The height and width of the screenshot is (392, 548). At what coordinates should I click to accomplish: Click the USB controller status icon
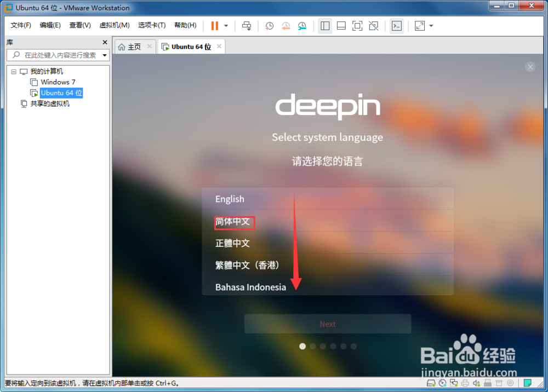(x=488, y=383)
